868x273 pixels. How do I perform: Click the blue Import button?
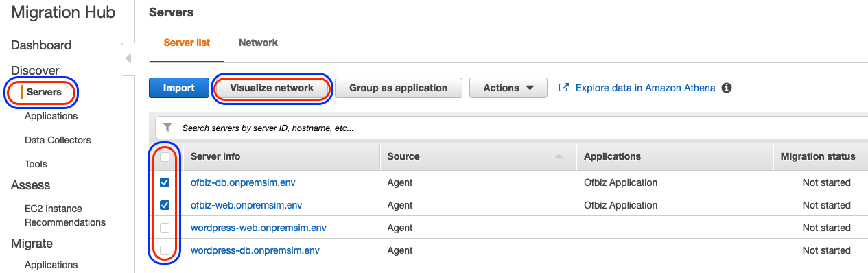pyautogui.click(x=179, y=88)
